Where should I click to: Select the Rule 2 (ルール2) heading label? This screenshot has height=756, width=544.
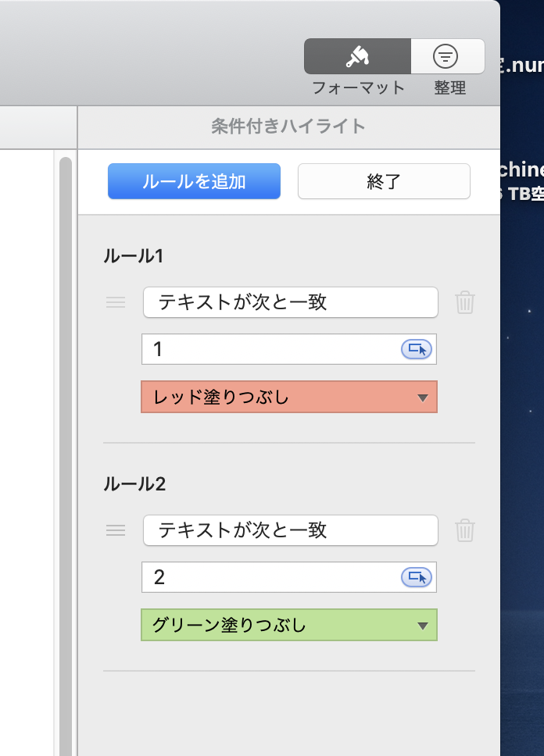click(x=134, y=483)
